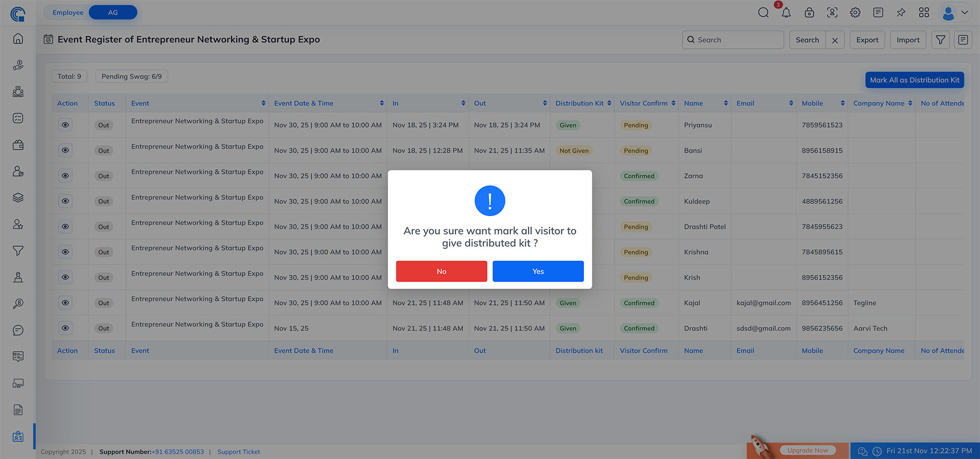
Task: Click the lock icon in top bar
Action: [x=809, y=13]
